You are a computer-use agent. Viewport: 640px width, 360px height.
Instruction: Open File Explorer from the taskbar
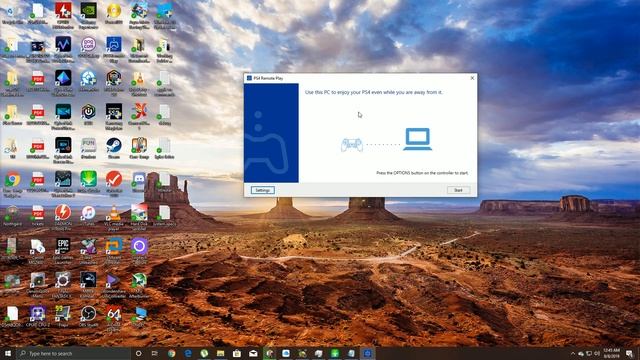220,353
